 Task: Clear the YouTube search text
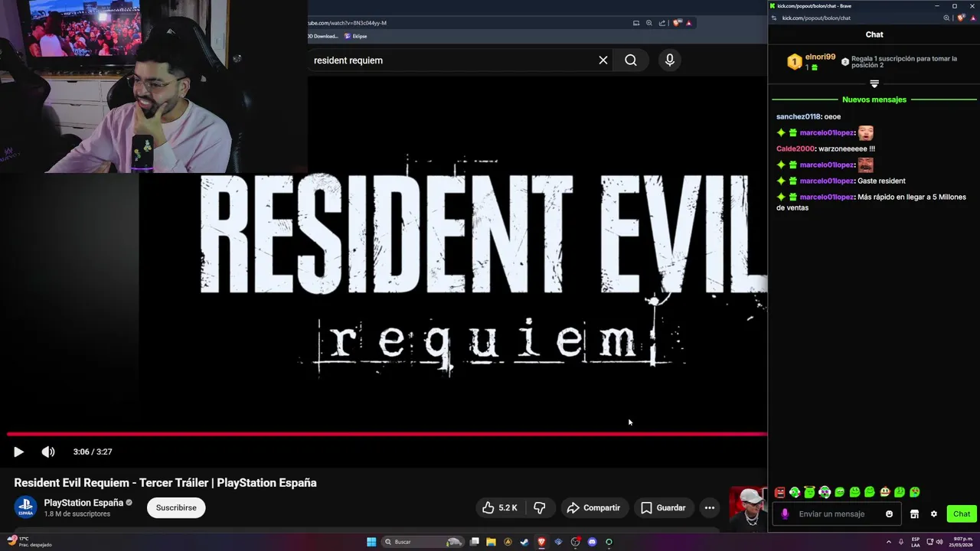coord(603,60)
